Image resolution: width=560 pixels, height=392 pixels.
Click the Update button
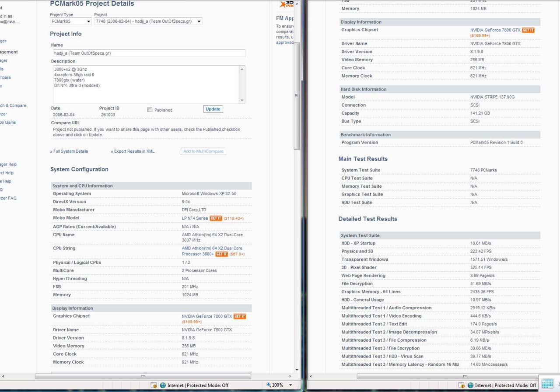(x=213, y=109)
